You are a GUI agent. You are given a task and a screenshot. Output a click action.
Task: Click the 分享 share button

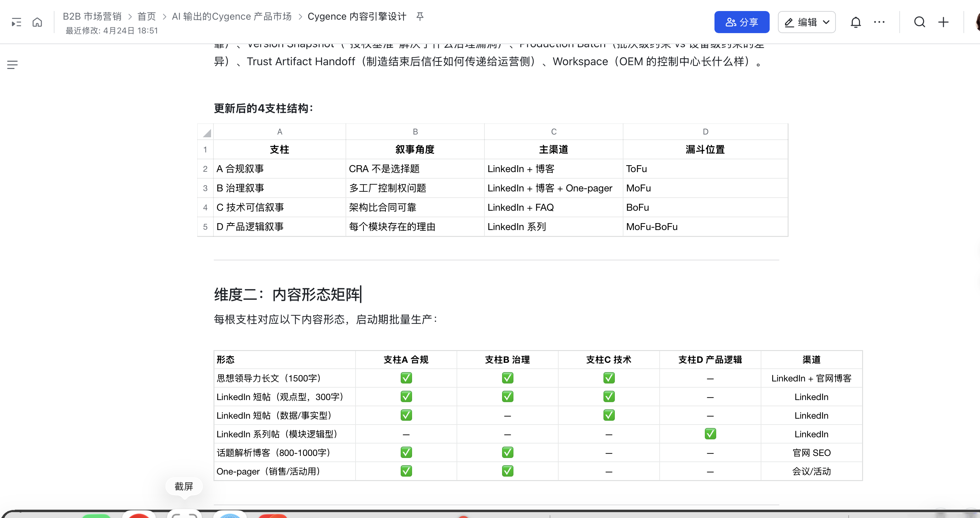pyautogui.click(x=742, y=22)
